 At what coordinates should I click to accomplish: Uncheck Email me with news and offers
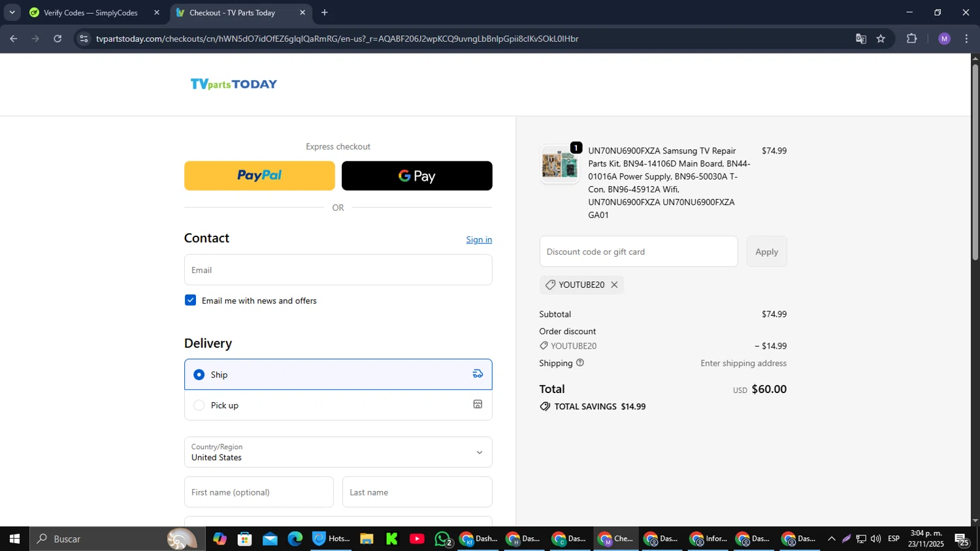(x=191, y=300)
